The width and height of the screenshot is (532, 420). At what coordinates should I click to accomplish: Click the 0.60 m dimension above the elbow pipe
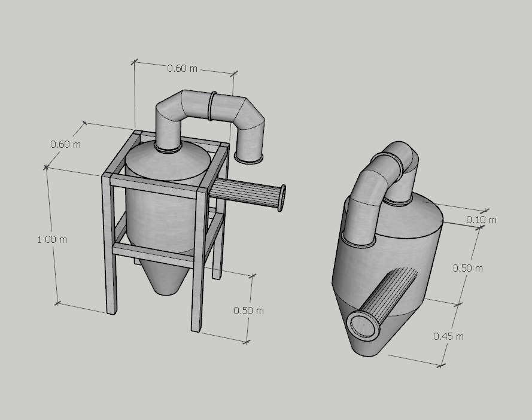(x=182, y=68)
